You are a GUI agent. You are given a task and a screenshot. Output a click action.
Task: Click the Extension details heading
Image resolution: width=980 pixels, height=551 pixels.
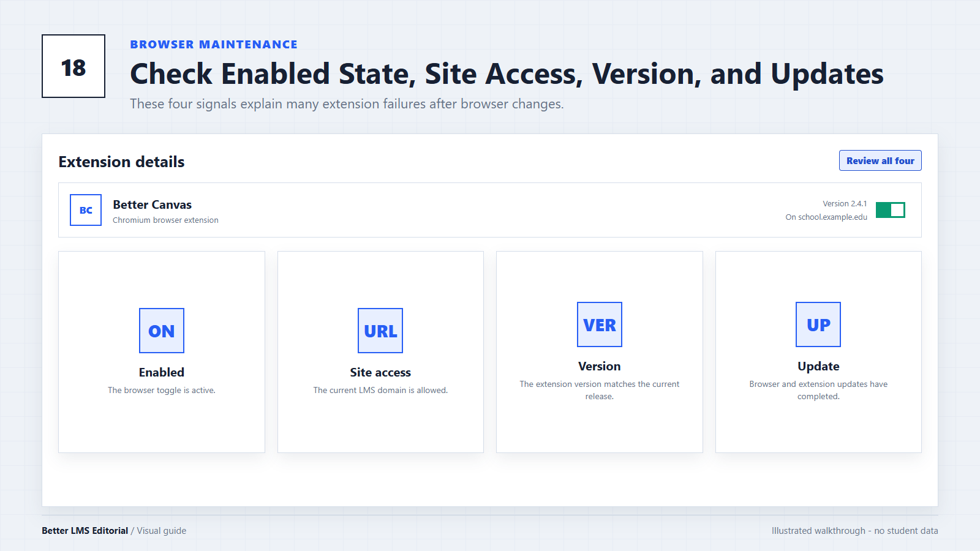pos(121,162)
